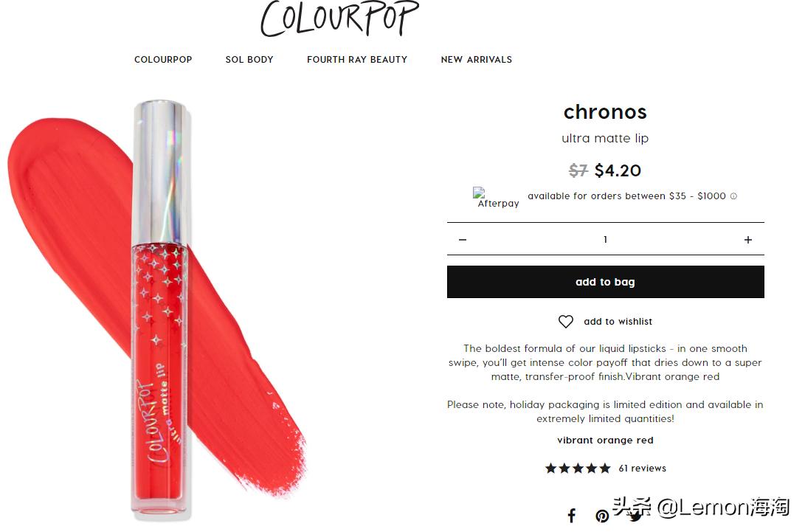This screenshot has width=805, height=532.
Task: Click the heart wishlist icon
Action: click(565, 322)
